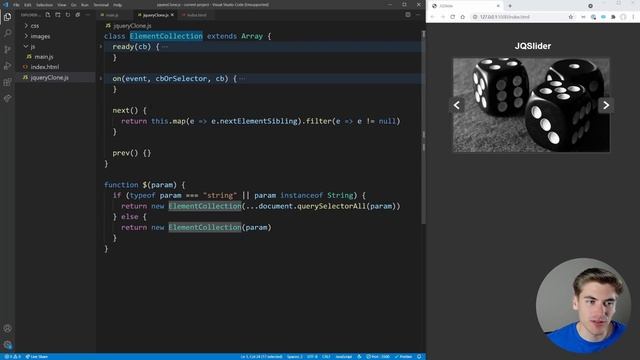Open the status bar notifications bell
640x360 pixels.
coord(419,357)
